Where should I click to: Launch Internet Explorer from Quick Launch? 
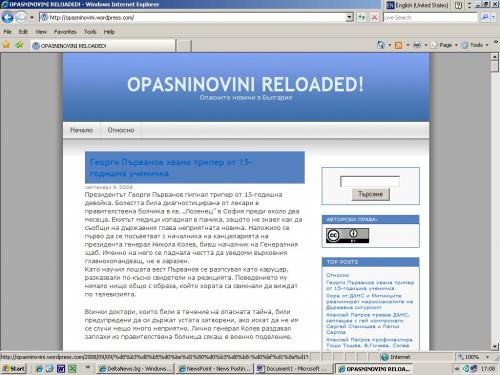39,368
